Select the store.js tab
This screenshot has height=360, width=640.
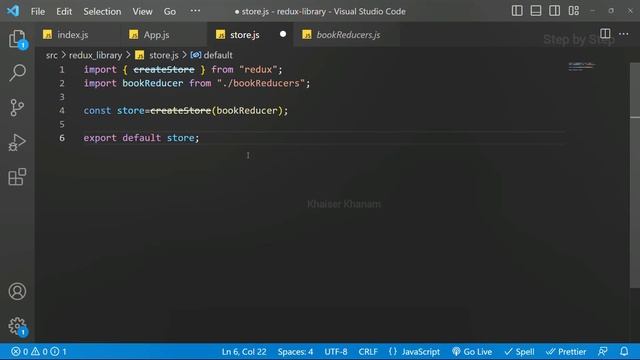click(250, 35)
